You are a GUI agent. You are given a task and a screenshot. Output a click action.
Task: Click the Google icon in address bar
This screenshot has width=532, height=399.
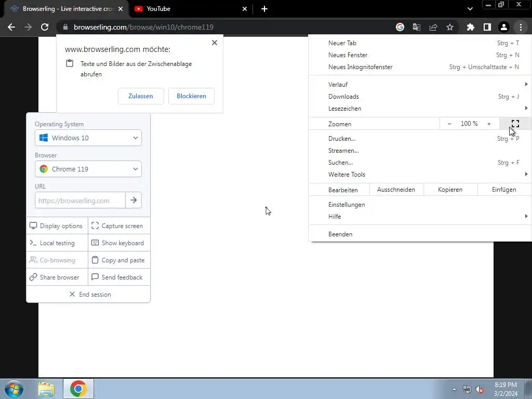[400, 27]
